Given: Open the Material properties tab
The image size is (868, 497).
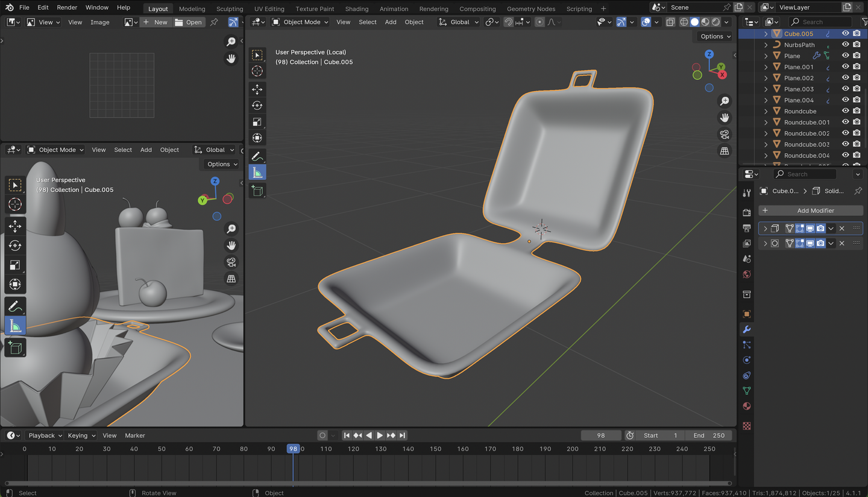Looking at the screenshot, I should coord(747,406).
